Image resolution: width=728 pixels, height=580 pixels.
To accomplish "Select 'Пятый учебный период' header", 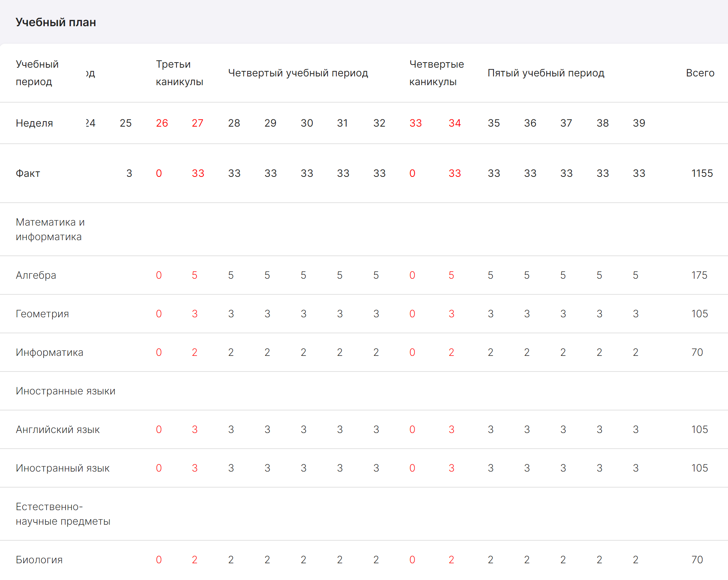I will (x=546, y=73).
